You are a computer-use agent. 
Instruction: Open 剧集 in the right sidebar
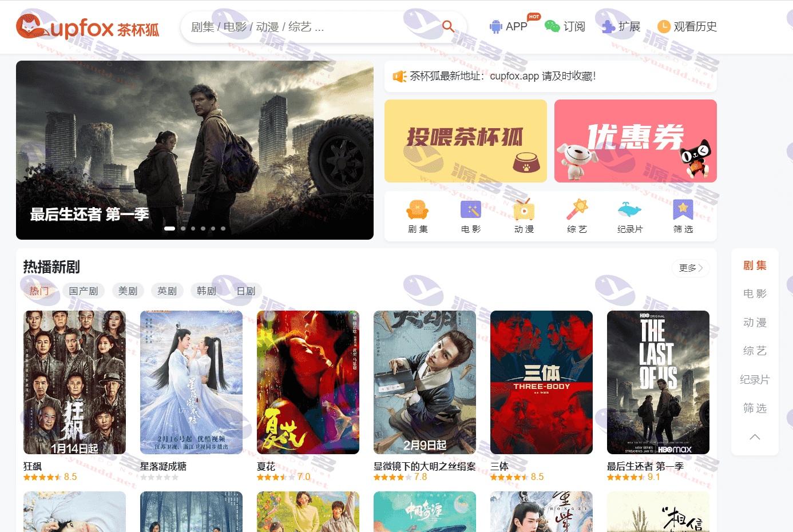point(755,265)
